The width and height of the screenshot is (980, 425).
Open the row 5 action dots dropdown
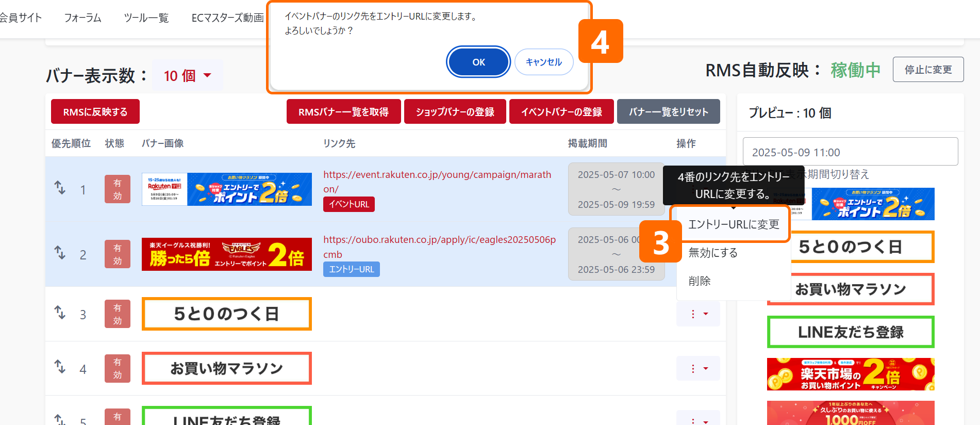click(x=698, y=418)
